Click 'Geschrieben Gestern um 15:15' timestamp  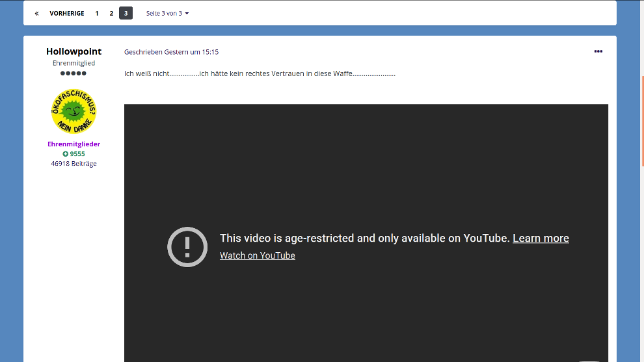click(x=171, y=52)
